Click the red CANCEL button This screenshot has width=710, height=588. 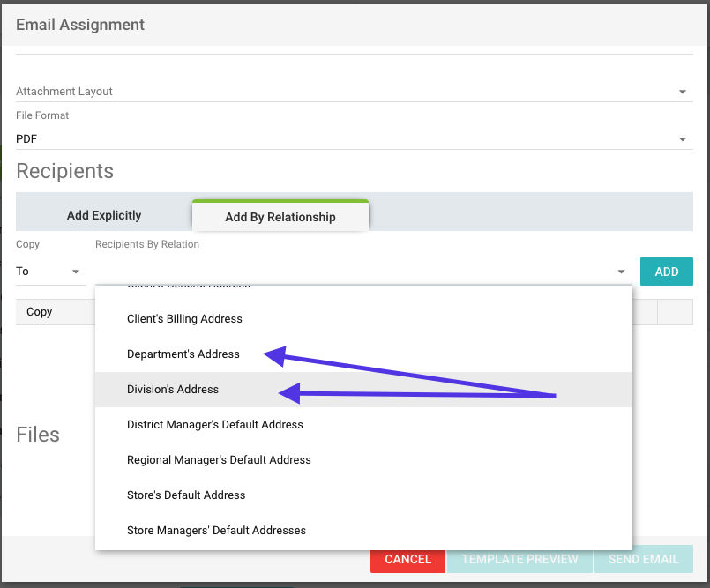tap(407, 559)
